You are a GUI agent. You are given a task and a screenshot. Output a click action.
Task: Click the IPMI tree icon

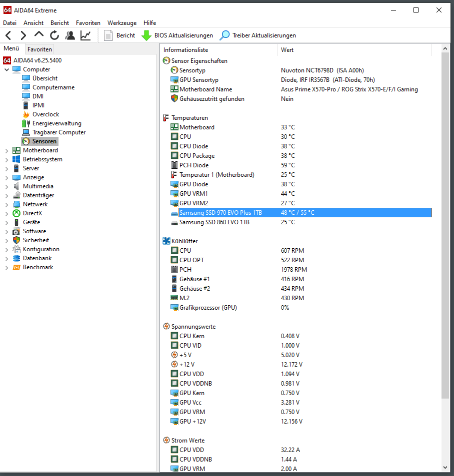(x=26, y=105)
